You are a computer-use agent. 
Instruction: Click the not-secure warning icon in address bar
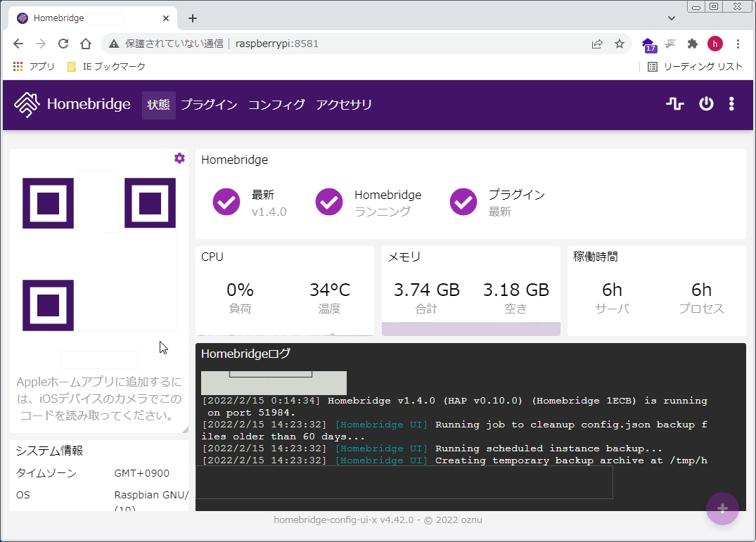[x=114, y=44]
